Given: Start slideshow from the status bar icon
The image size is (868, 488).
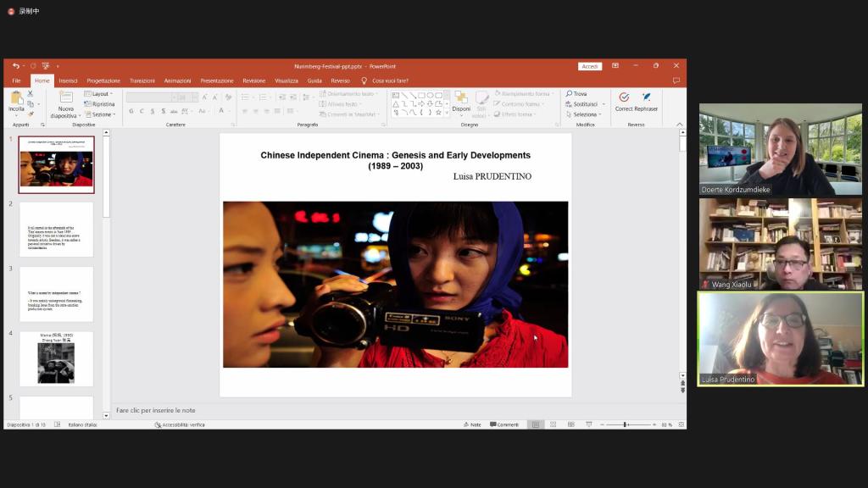Looking at the screenshot, I should coord(588,425).
